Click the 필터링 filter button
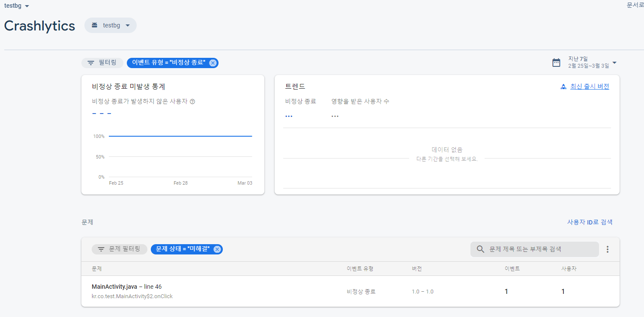Viewport: 644px width, 317px height. click(x=102, y=63)
